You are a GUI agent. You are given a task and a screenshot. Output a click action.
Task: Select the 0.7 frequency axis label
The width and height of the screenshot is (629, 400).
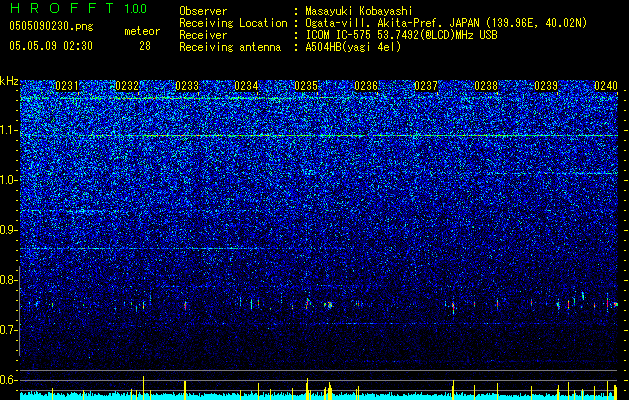point(9,330)
